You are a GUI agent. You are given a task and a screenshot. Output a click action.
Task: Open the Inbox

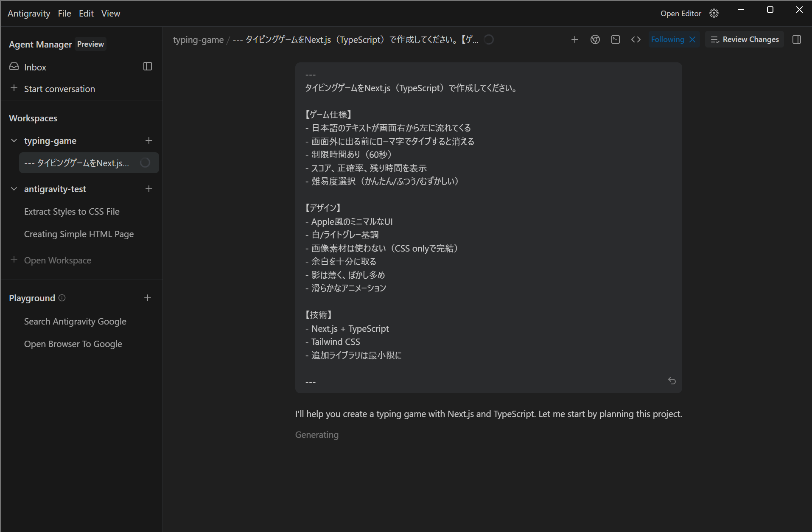pyautogui.click(x=35, y=67)
